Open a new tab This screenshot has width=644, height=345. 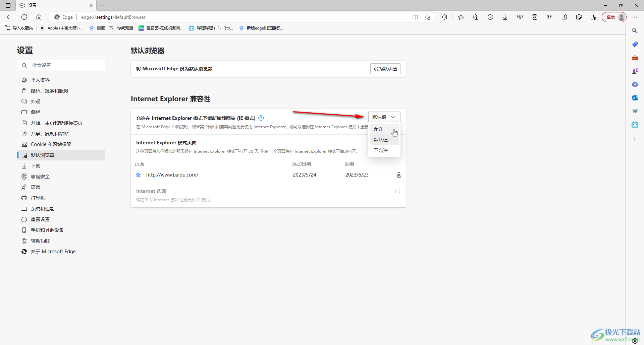coord(102,5)
